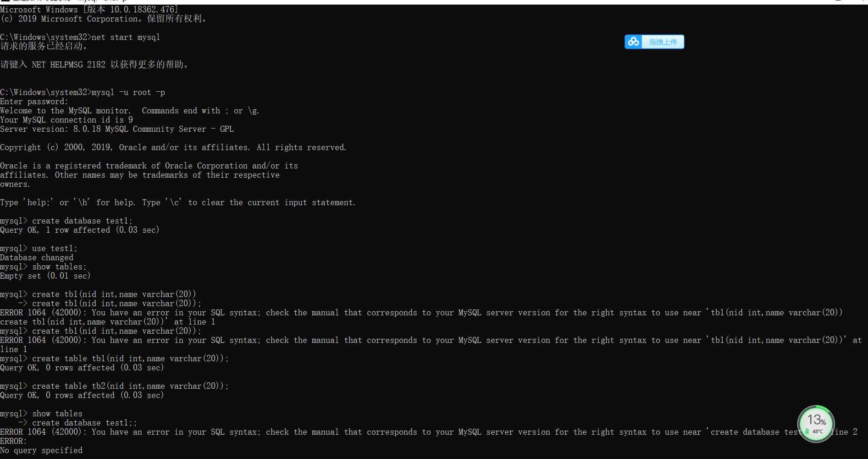Click the "mysql> create table tb2(nid int,name varchar(20));" command
Image resolution: width=868 pixels, height=459 pixels.
[115, 386]
